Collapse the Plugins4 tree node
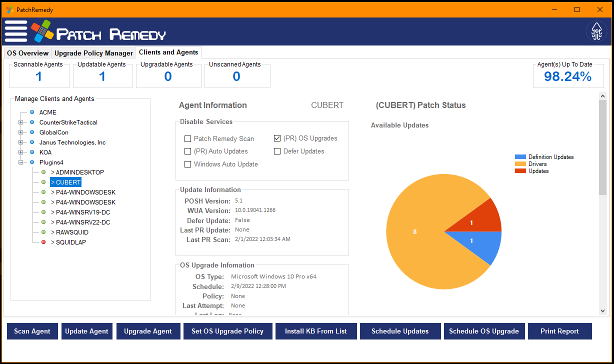This screenshot has width=614, height=364. coord(20,162)
